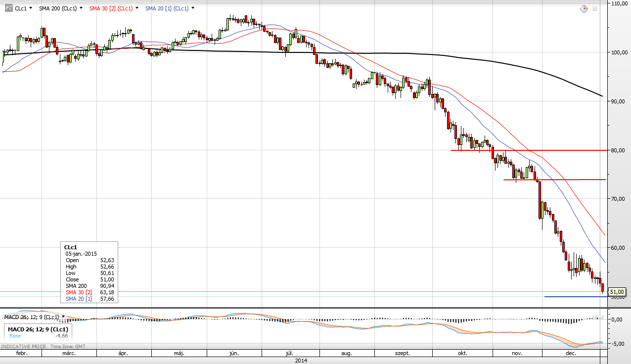
Task: Click the MACD axis label -5,00
Action: pyautogui.click(x=618, y=344)
